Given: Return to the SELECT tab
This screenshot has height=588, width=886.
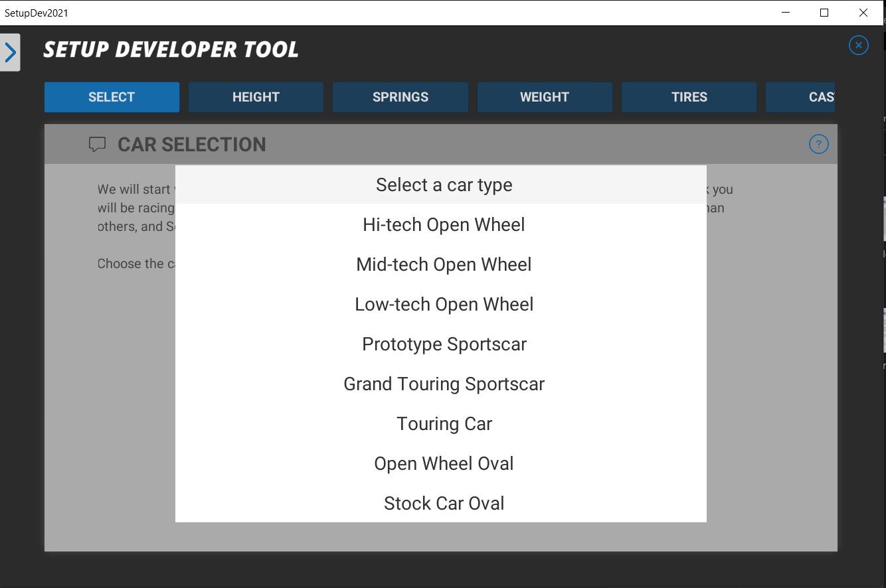Looking at the screenshot, I should tap(112, 97).
